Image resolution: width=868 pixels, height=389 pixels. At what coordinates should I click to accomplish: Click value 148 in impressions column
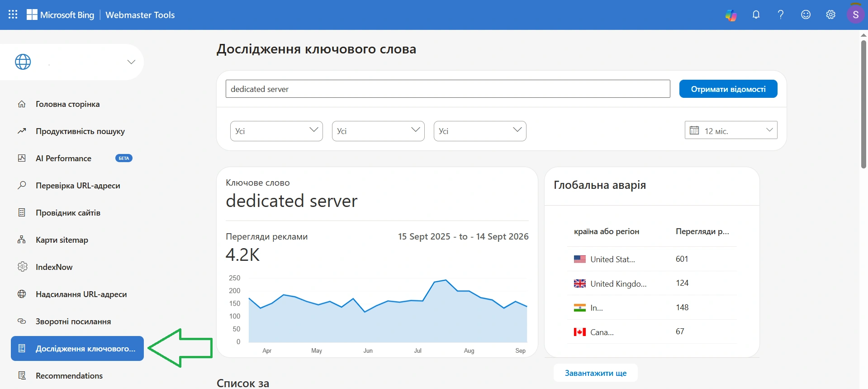(682, 307)
